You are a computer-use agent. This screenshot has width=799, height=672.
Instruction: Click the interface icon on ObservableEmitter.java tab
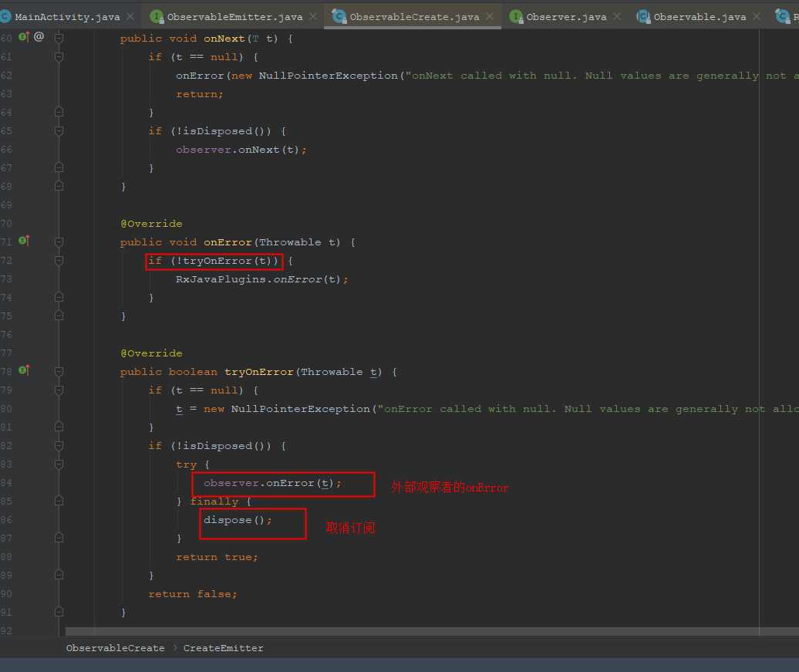click(x=157, y=17)
